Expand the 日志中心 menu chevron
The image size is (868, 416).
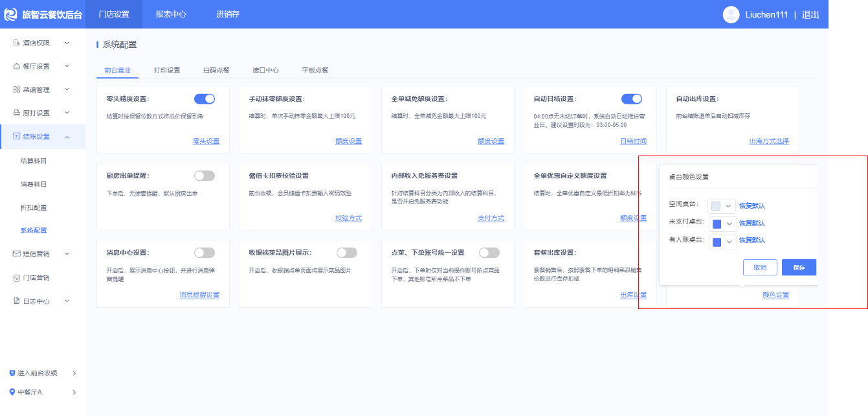(x=67, y=301)
